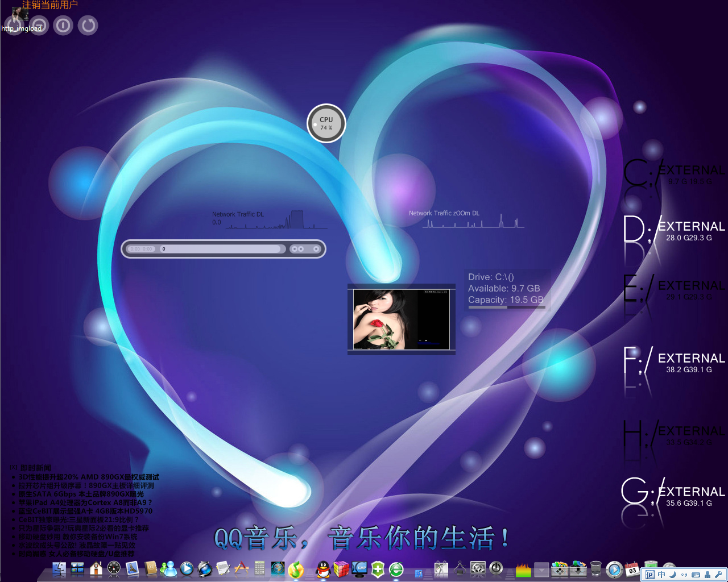Screen dimensions: 728x582
Task: Open the calendar icon showing 03
Action: (x=632, y=569)
